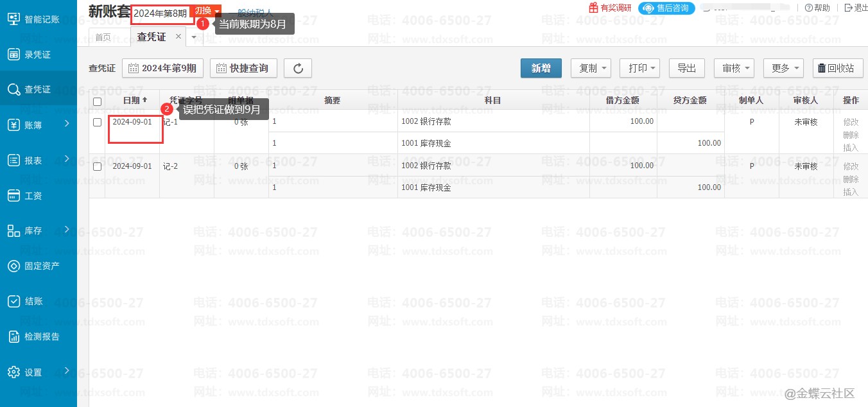Close the 查凭证 tab

tap(178, 37)
